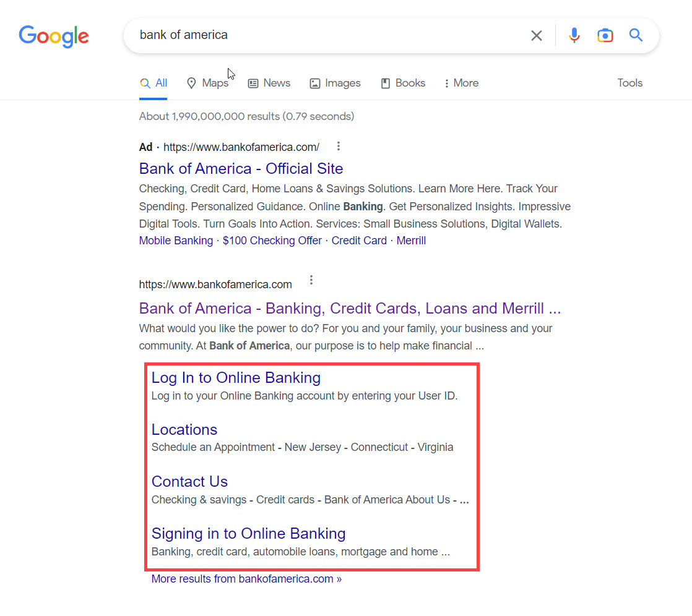
Task: Click the magnifying glass search button
Action: tap(636, 35)
